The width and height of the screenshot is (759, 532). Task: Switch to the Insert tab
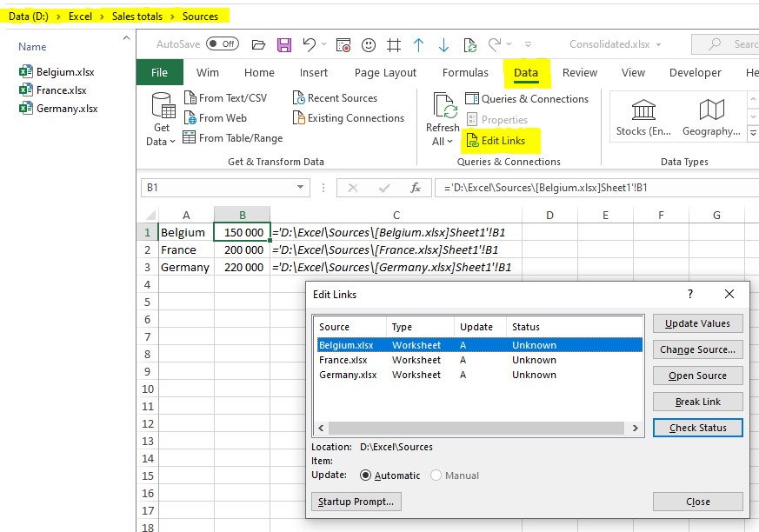pyautogui.click(x=314, y=73)
